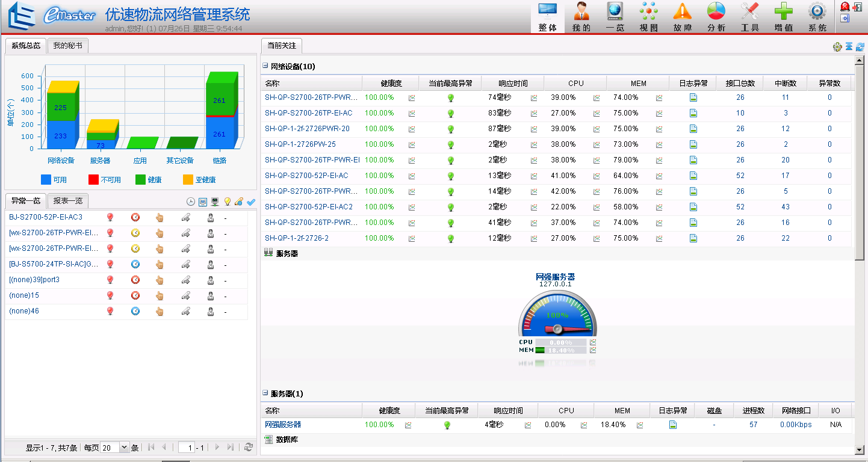
Task: Click the clock icon in anomaly list toolbar
Action: coord(191,202)
